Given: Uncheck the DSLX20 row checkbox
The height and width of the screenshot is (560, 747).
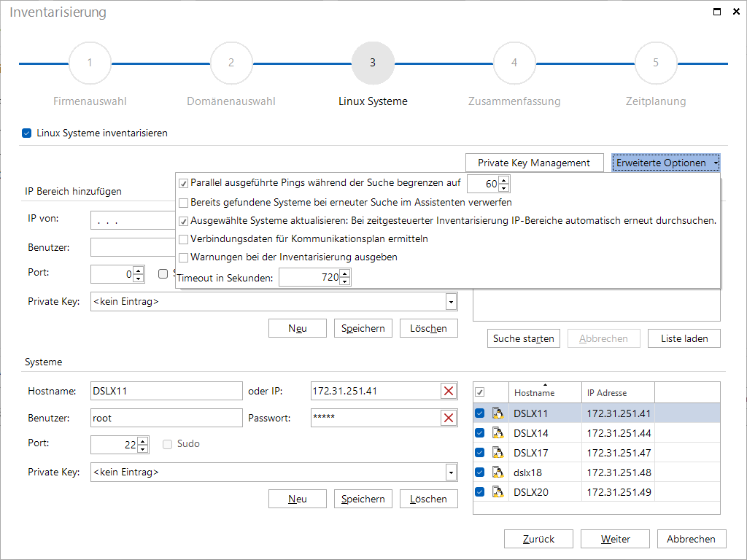Looking at the screenshot, I should click(x=480, y=492).
